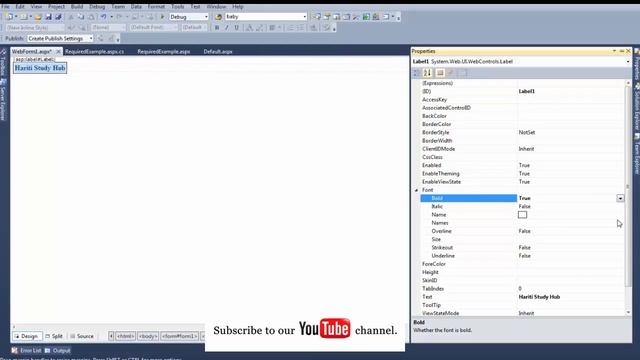The height and width of the screenshot is (360, 640).
Task: Open the Output panel tab
Action: [58, 351]
